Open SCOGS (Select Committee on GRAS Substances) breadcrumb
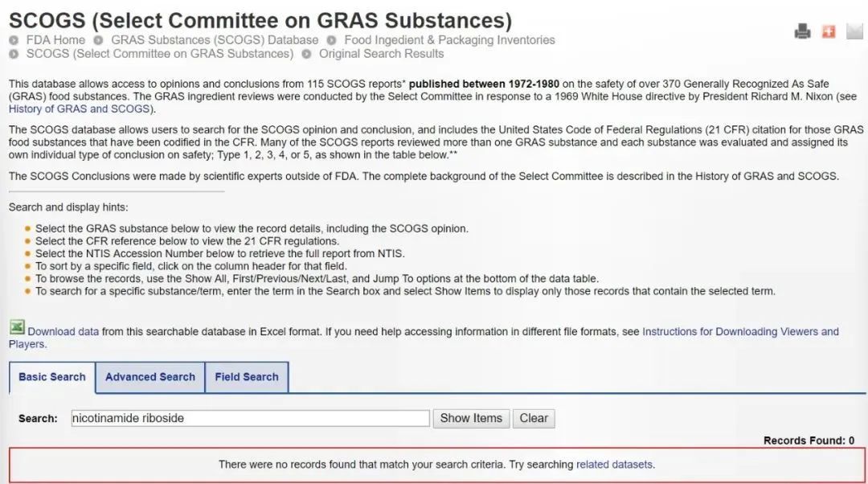Viewport: 868px width, 484px height. tap(160, 54)
